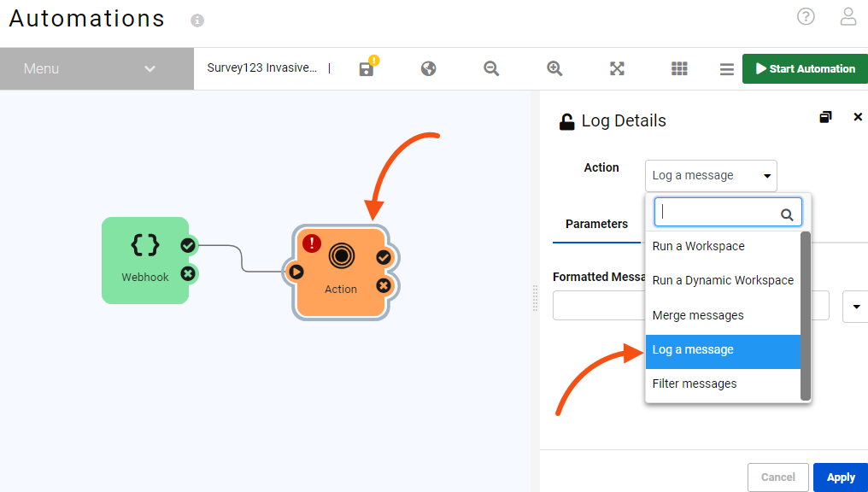
Task: Click the Action node success output port
Action: [x=384, y=256]
